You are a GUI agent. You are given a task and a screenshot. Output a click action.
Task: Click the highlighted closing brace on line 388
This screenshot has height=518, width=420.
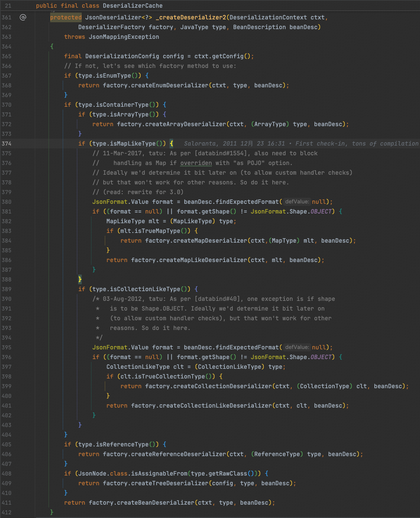pos(80,279)
